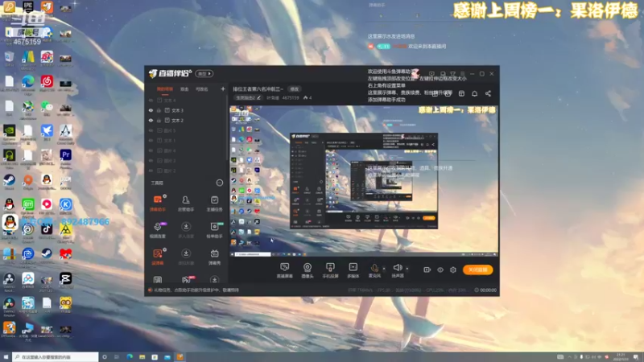Show the 文本 4 layer

(151, 100)
